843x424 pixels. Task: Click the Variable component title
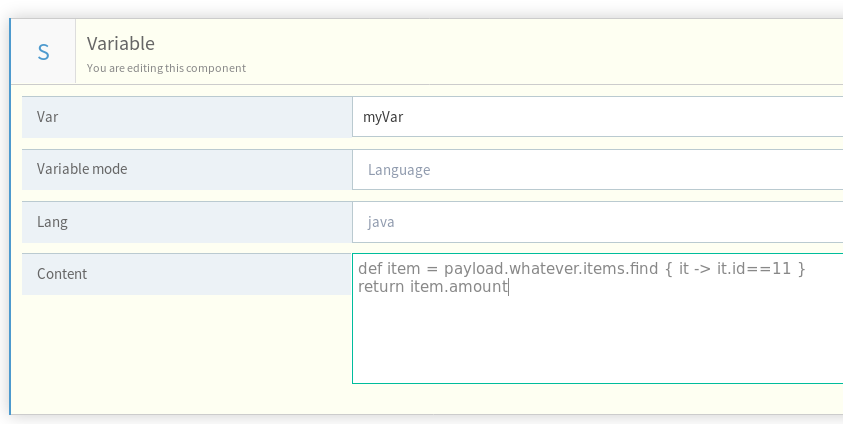(120, 43)
